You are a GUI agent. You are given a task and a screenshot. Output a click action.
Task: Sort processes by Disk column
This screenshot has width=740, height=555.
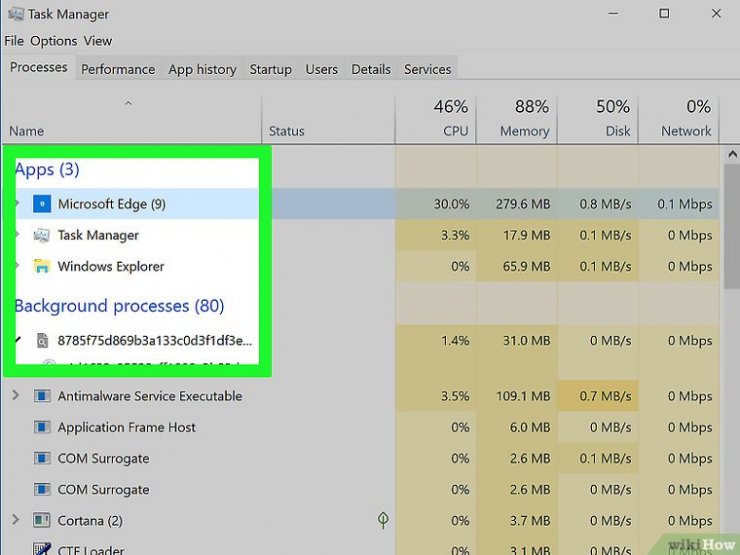(x=598, y=120)
